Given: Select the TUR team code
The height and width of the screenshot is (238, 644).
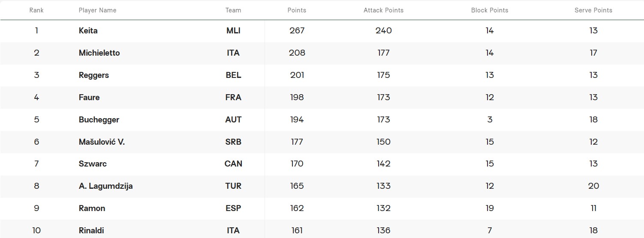Looking at the screenshot, I should [233, 186].
